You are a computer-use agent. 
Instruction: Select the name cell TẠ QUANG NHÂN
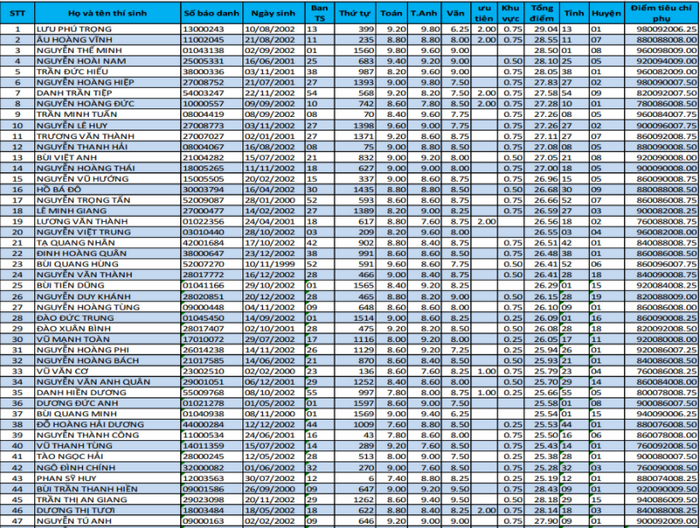[x=108, y=243]
